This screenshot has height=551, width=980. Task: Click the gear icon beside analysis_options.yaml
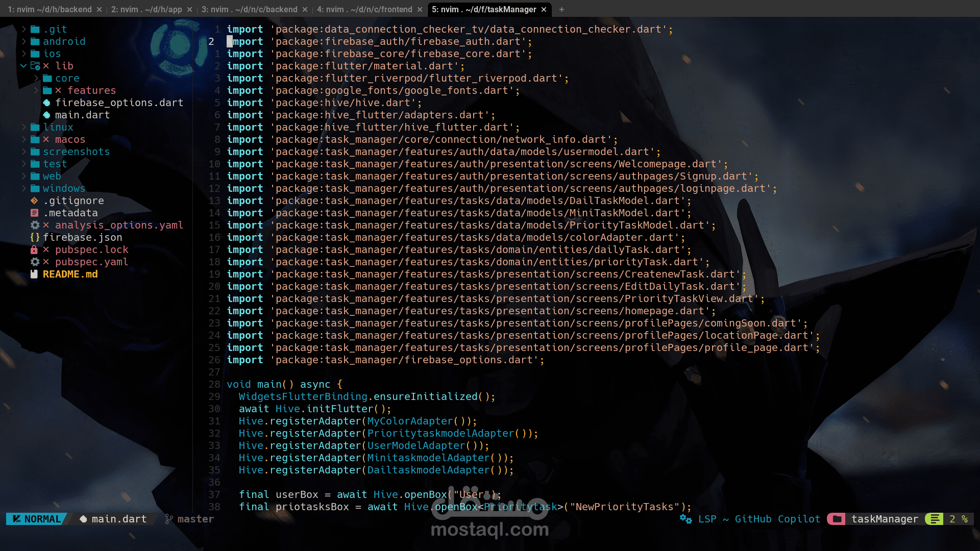click(35, 225)
